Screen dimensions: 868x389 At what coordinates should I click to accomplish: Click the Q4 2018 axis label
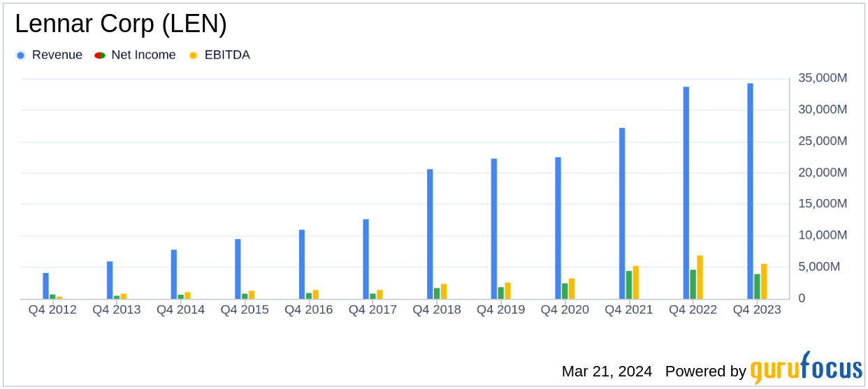[437, 309]
